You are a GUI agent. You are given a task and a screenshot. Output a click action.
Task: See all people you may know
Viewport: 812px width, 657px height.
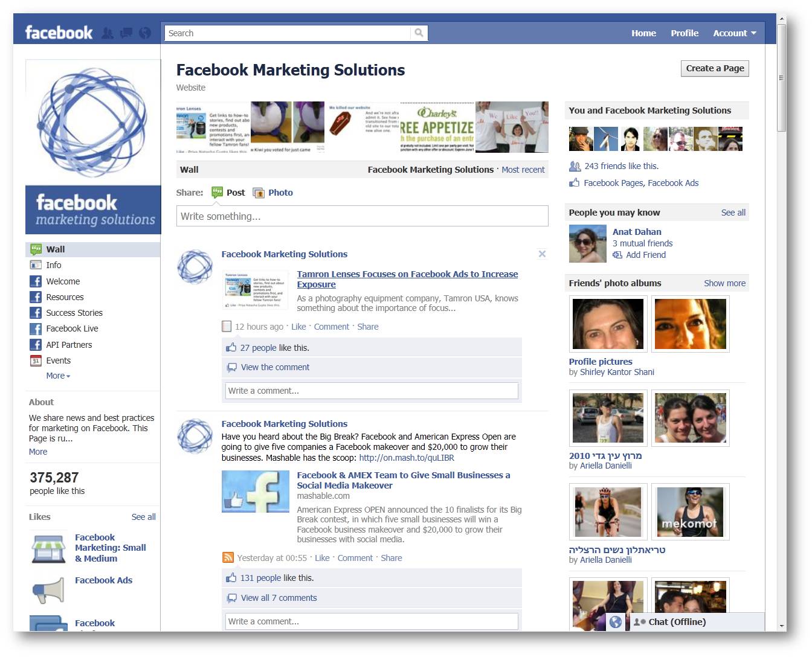733,213
